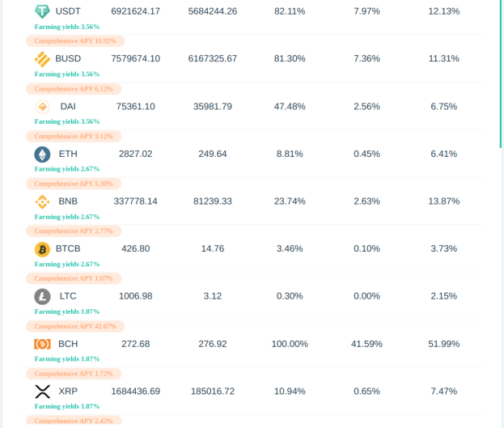The width and height of the screenshot is (504, 428).
Task: Click USDT Farming yields 3.56% text
Action: pos(67,27)
